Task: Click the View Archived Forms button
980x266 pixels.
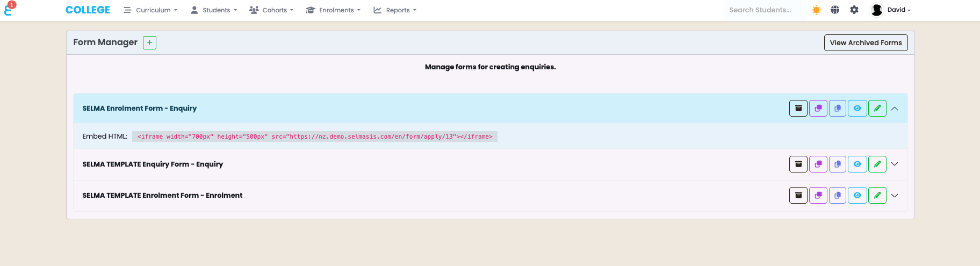Action: tap(866, 43)
